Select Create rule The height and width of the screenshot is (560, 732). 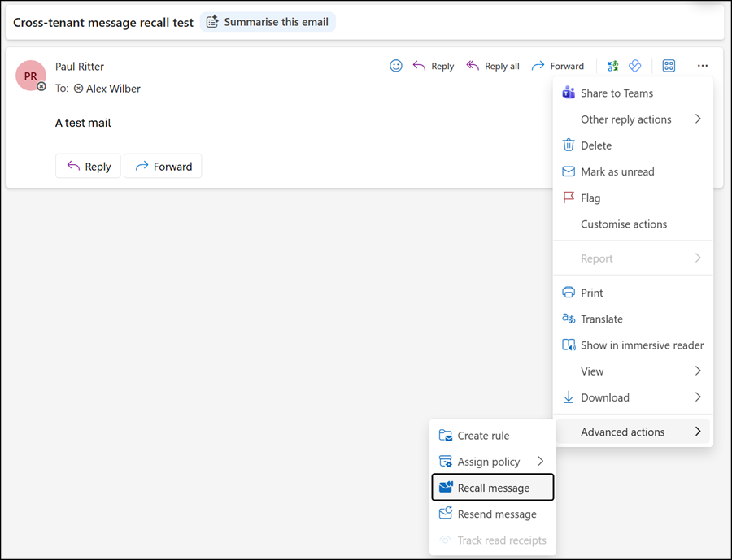(493, 436)
